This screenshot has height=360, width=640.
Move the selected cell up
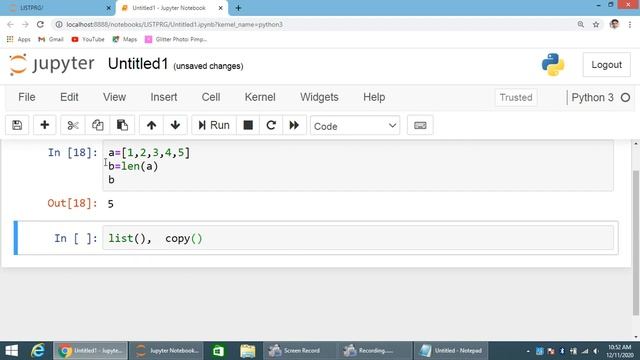tap(151, 125)
